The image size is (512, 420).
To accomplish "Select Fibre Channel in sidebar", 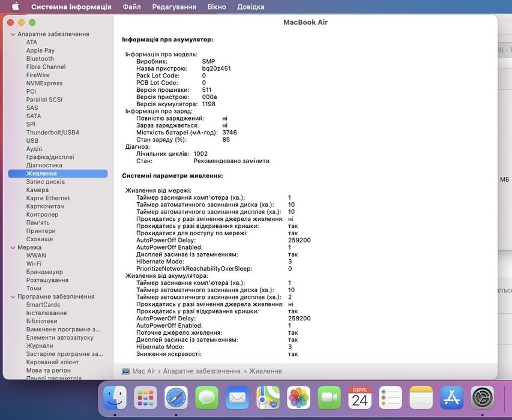I will pyautogui.click(x=46, y=67).
